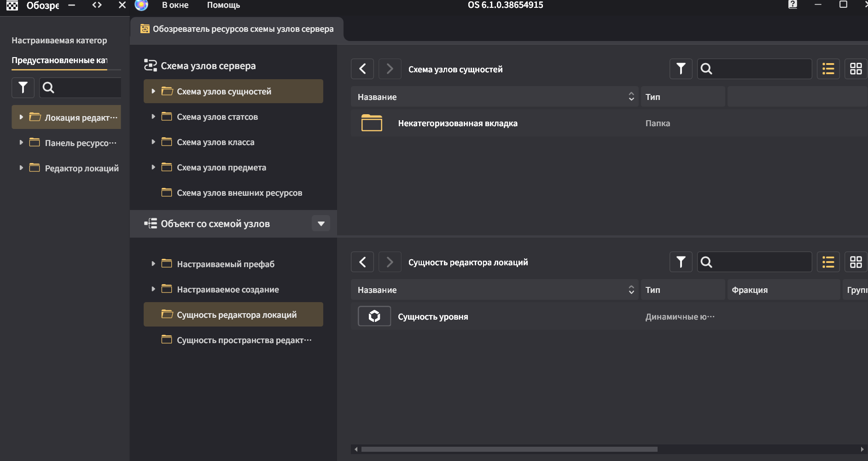The width and height of the screenshot is (868, 461).
Task: Click back arrow in upper panel
Action: coord(362,69)
